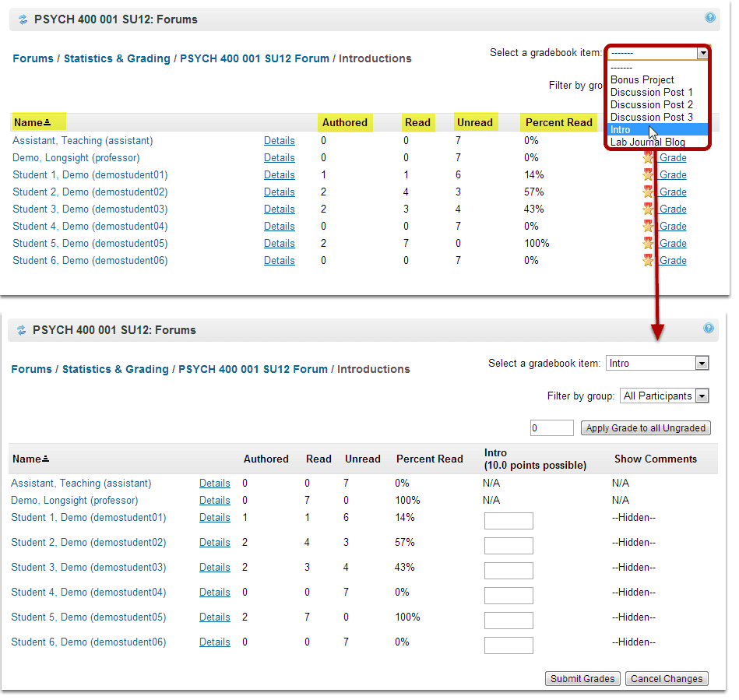Click grade star icon for Student 6 row
739x700 pixels.
648,260
